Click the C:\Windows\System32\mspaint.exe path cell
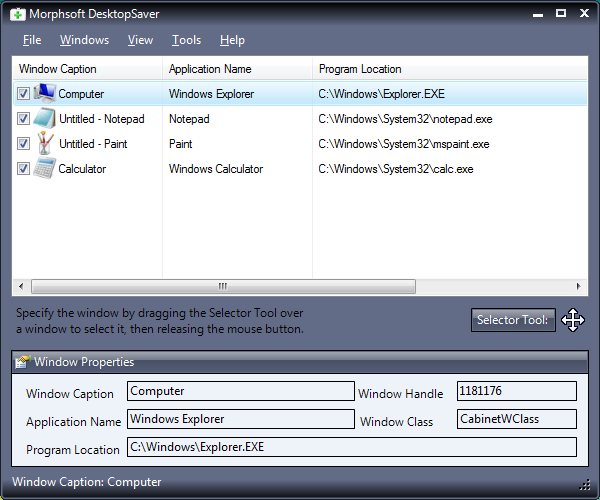Screen dimensions: 600x500 [404, 144]
